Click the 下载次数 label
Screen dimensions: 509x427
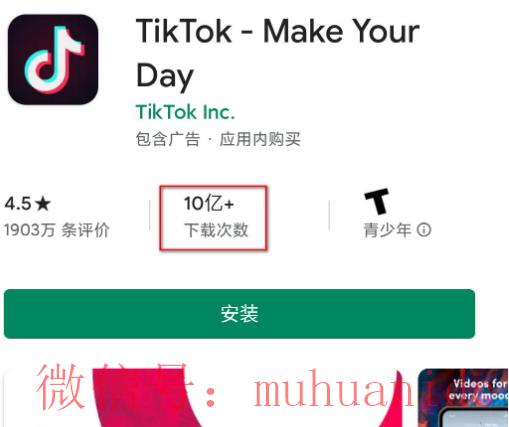click(x=216, y=230)
